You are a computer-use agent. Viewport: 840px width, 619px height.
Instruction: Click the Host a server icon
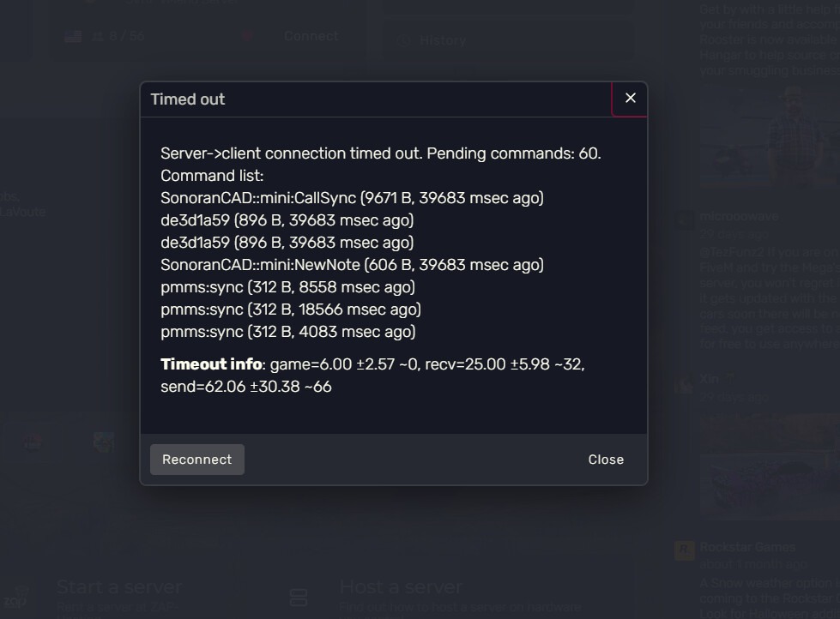pos(299,597)
